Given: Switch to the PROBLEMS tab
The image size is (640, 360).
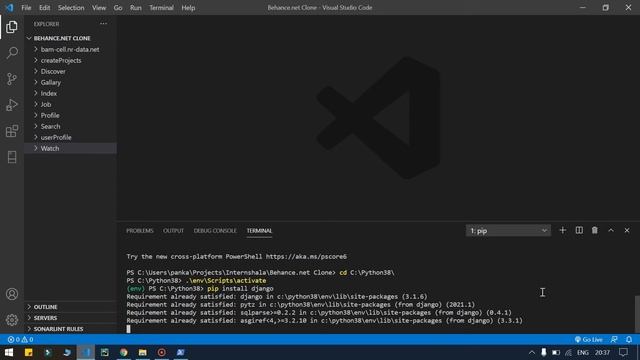Looking at the screenshot, I should (x=140, y=231).
